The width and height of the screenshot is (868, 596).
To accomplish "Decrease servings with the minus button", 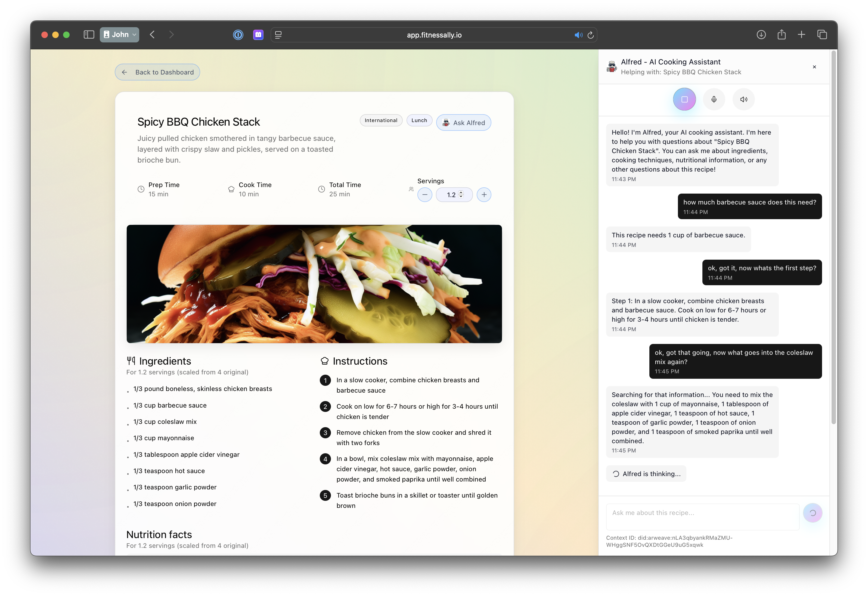I will (x=425, y=195).
